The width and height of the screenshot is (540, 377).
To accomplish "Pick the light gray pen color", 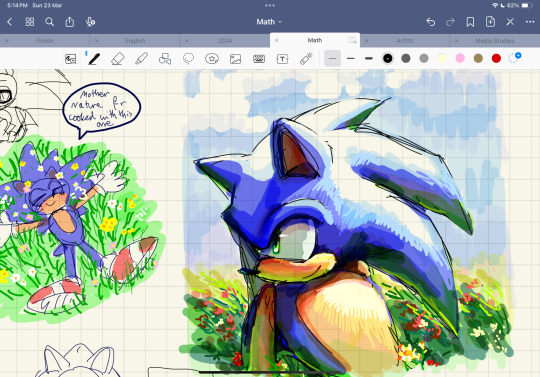I will tap(424, 59).
